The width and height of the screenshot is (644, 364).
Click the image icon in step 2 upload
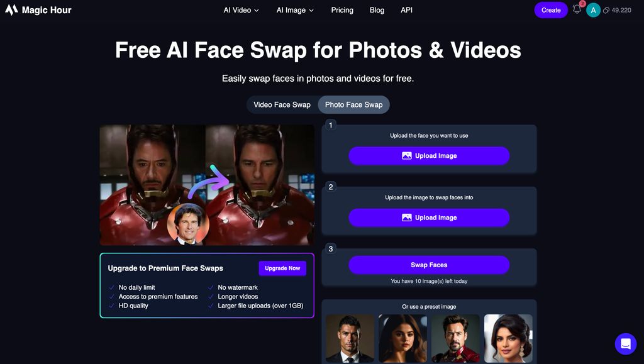[407, 218]
